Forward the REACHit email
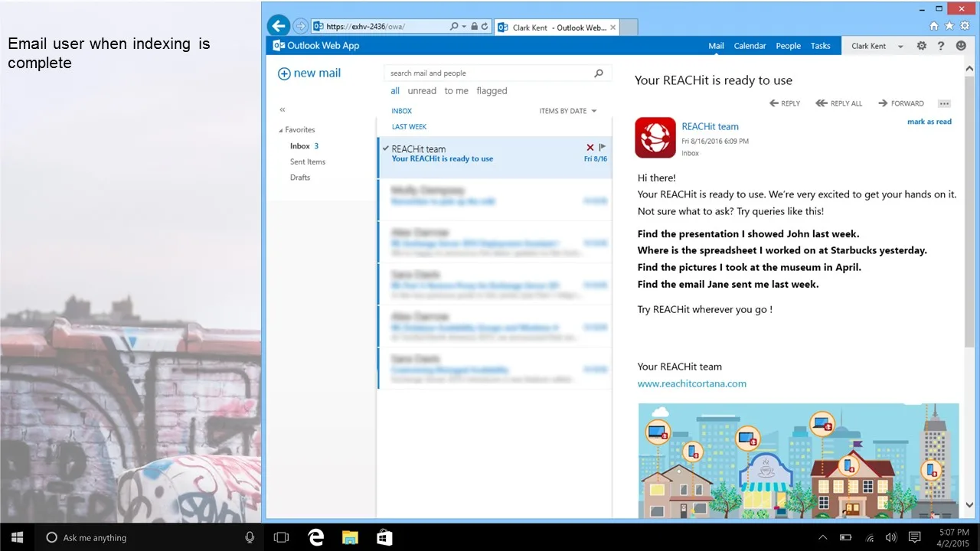Screen dimensions: 980x551 click(x=901, y=103)
